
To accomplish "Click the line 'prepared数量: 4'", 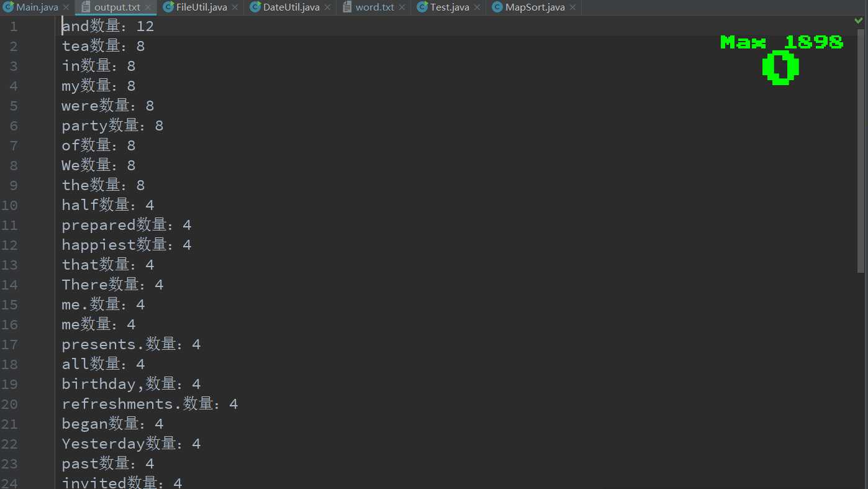I will click(127, 225).
